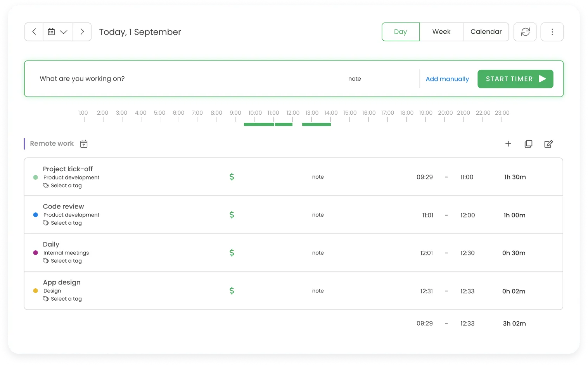Click the upload day icon beside Remote work

pyautogui.click(x=83, y=144)
